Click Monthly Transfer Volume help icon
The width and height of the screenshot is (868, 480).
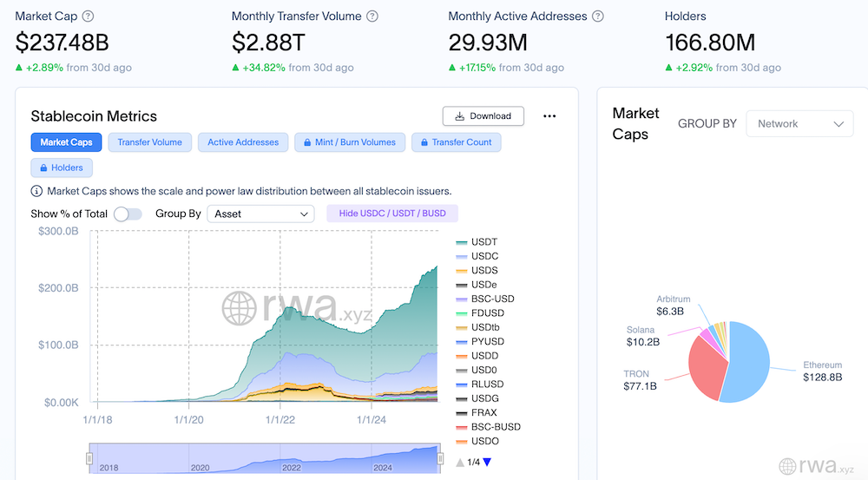(372, 16)
